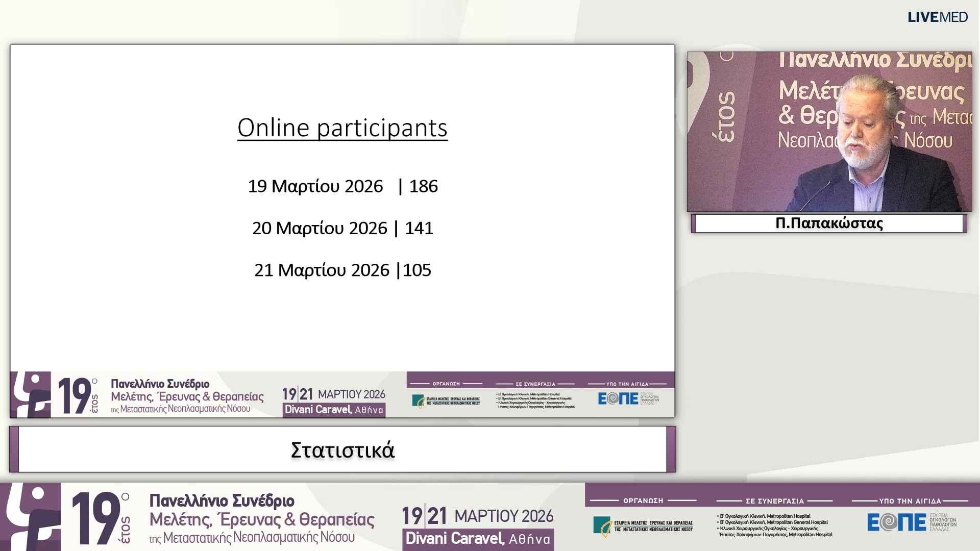Screen dimensions: 980x551
Task: Select the speaker name Π.Παπακώστας label
Action: tap(829, 223)
